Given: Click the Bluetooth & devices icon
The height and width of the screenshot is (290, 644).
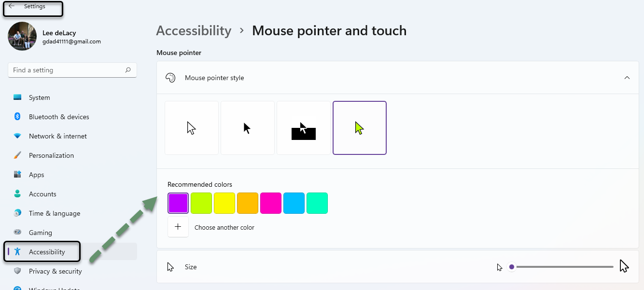Looking at the screenshot, I should 17,117.
